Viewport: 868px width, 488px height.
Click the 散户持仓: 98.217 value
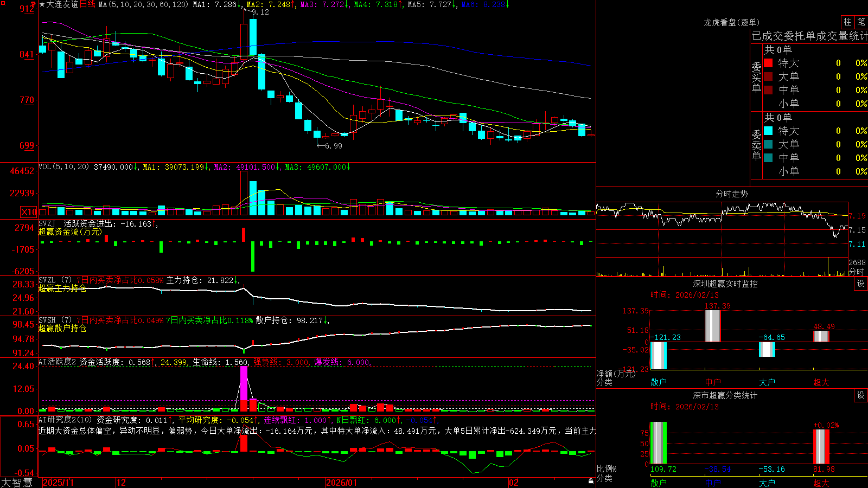[x=289, y=320]
